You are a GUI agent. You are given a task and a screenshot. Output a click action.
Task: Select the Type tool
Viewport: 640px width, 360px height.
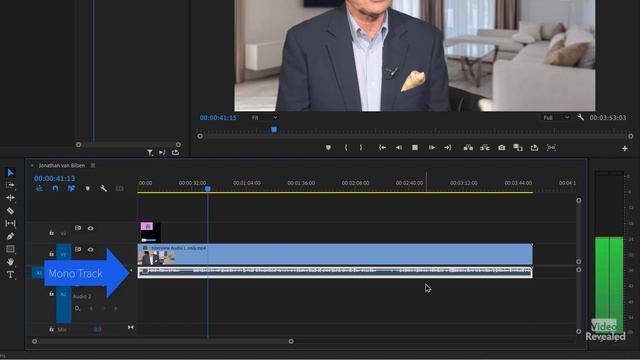(x=10, y=275)
